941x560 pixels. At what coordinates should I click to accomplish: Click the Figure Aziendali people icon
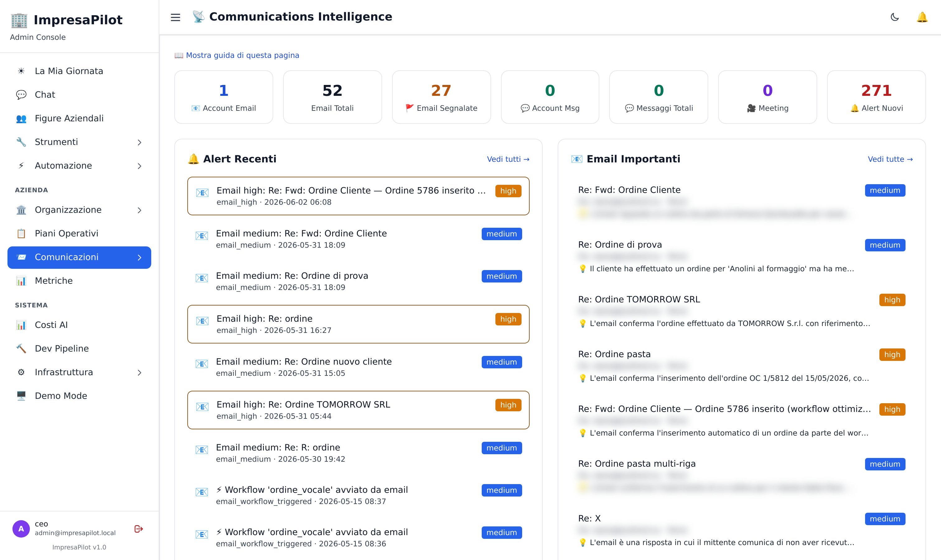click(21, 119)
